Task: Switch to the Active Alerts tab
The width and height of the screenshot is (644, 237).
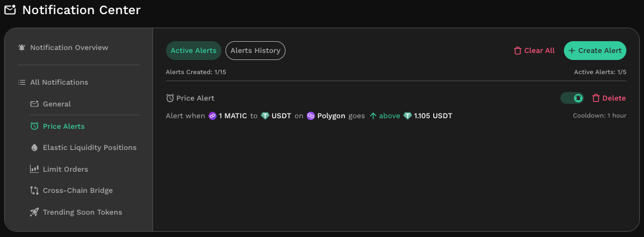Action: click(x=194, y=51)
